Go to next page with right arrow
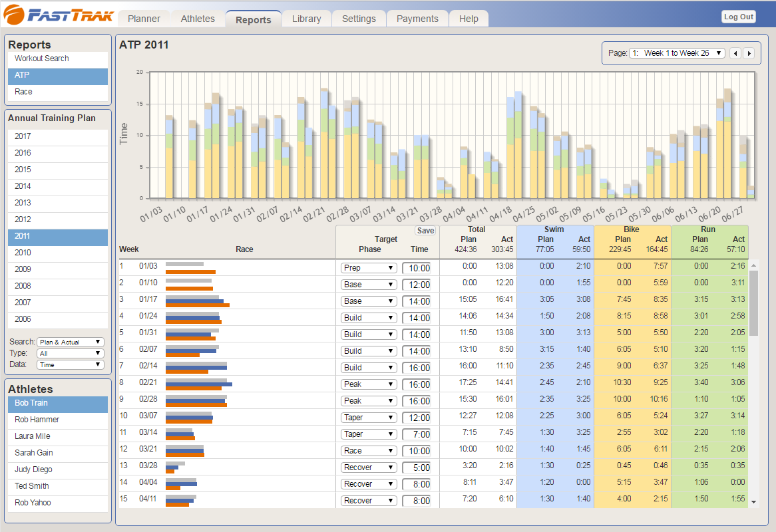The width and height of the screenshot is (776, 532). (x=749, y=53)
